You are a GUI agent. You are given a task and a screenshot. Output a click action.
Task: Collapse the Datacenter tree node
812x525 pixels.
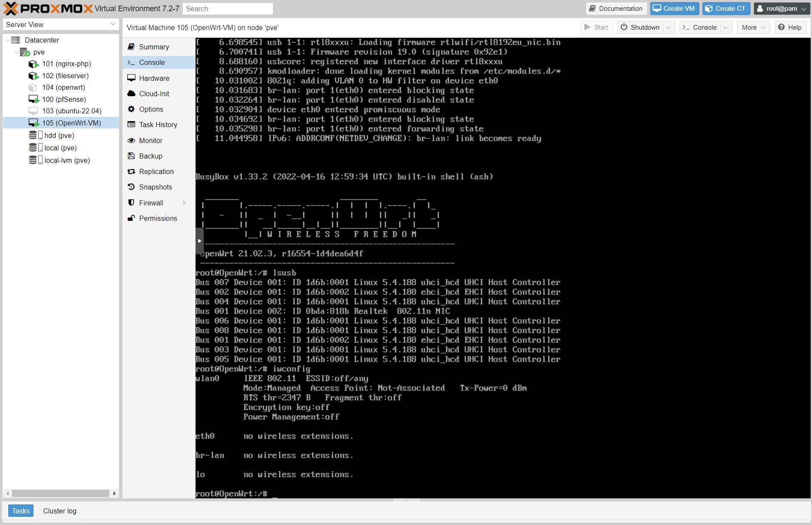[x=7, y=40]
